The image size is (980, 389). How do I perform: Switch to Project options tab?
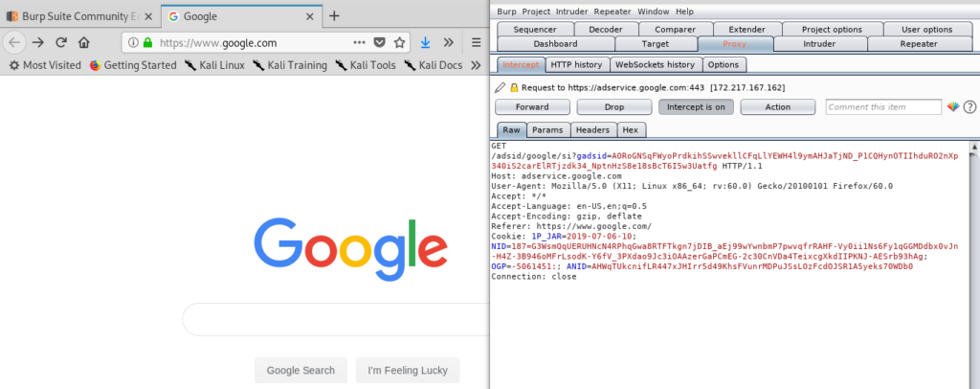[832, 30]
